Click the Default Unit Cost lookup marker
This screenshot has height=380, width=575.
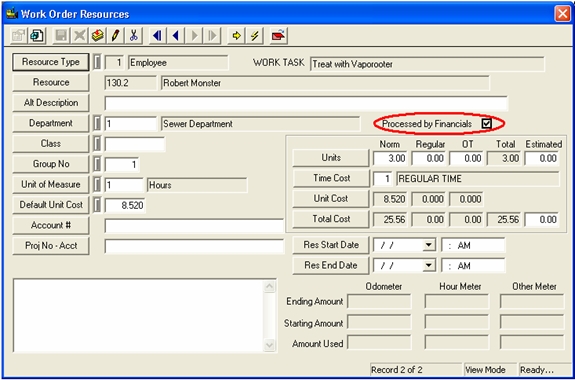(x=97, y=205)
